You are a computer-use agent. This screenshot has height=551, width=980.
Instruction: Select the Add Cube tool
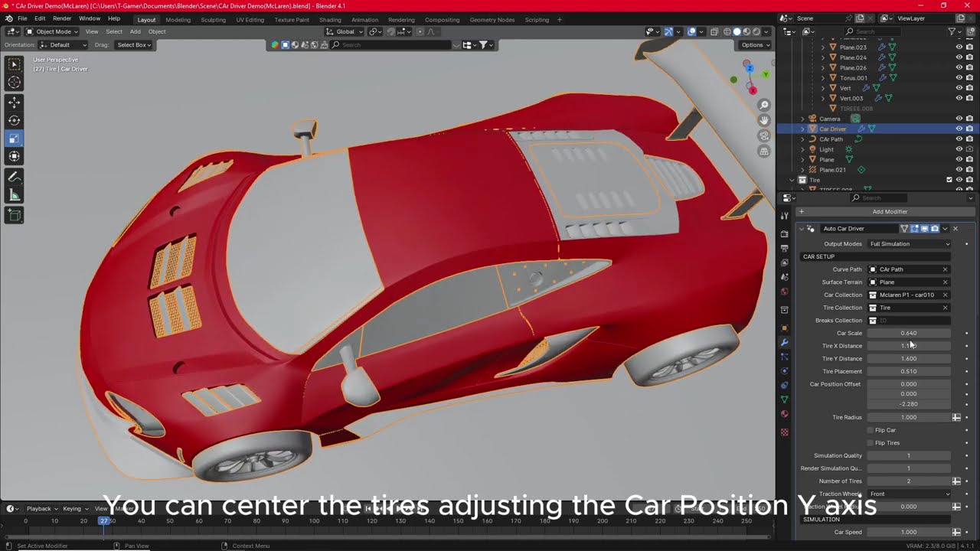(15, 216)
